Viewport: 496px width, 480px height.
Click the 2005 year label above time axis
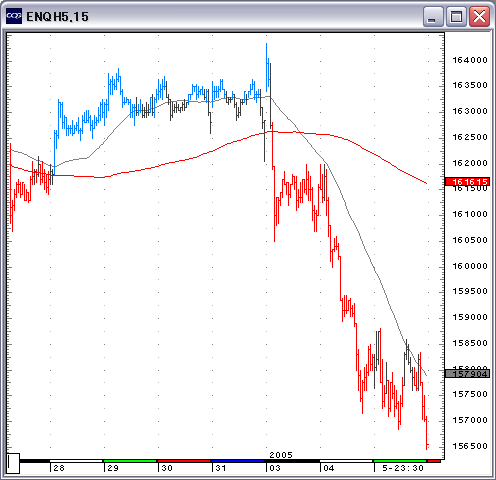pos(281,455)
